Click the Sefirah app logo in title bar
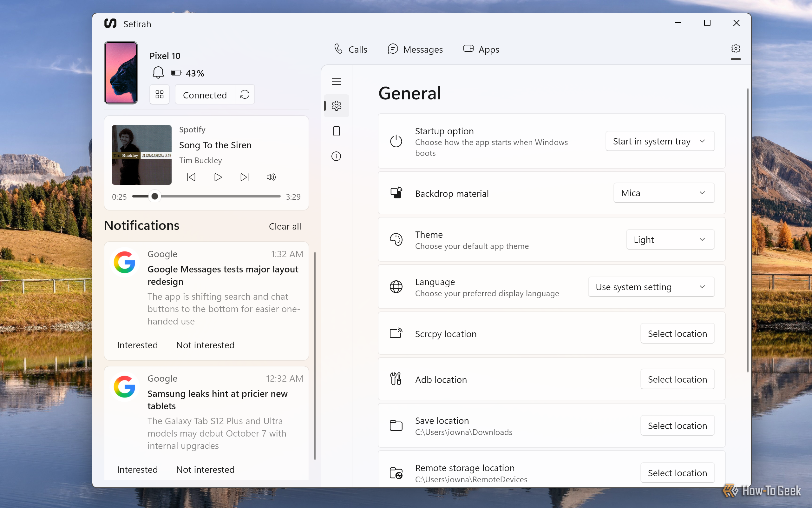This screenshot has width=812, height=508. (x=110, y=23)
